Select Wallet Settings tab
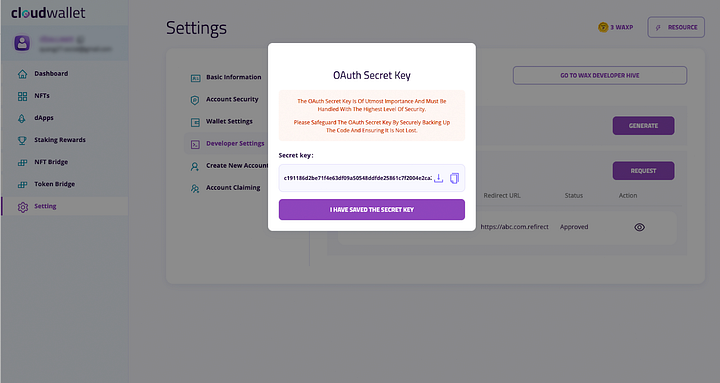The image size is (720, 383). [x=222, y=121]
